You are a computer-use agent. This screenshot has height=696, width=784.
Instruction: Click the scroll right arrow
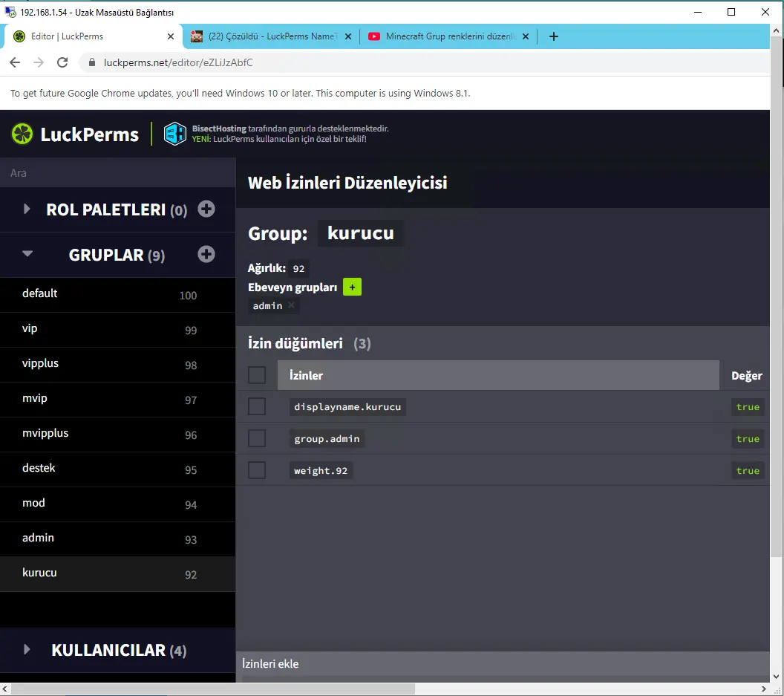(x=763, y=689)
